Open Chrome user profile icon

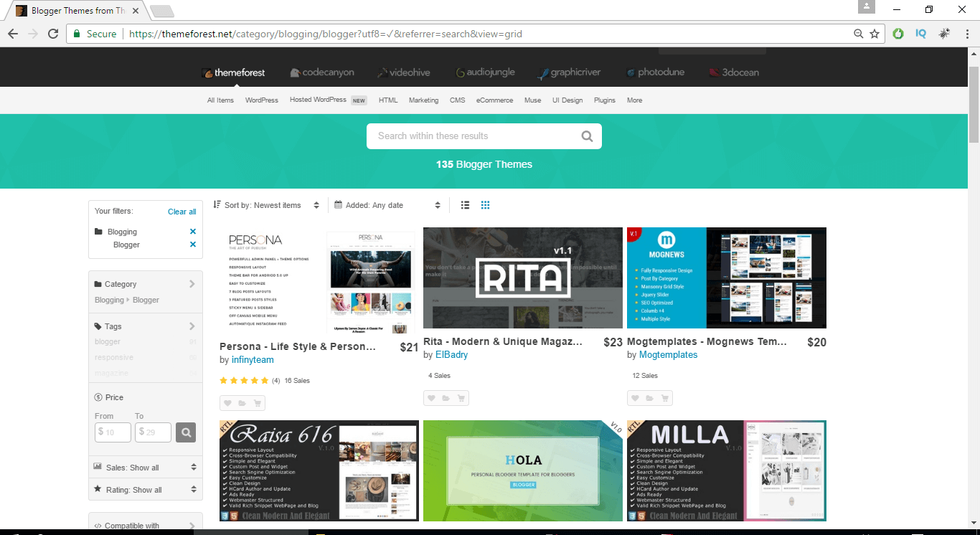[x=867, y=6]
